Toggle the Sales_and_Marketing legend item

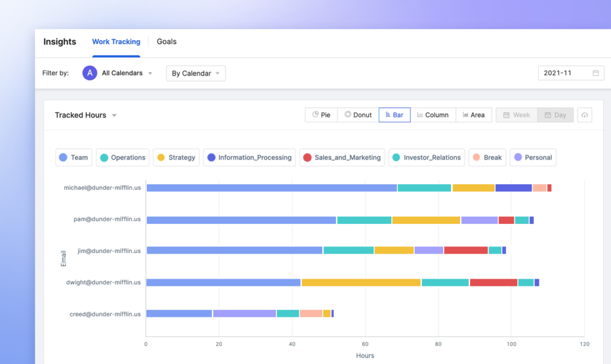click(342, 158)
